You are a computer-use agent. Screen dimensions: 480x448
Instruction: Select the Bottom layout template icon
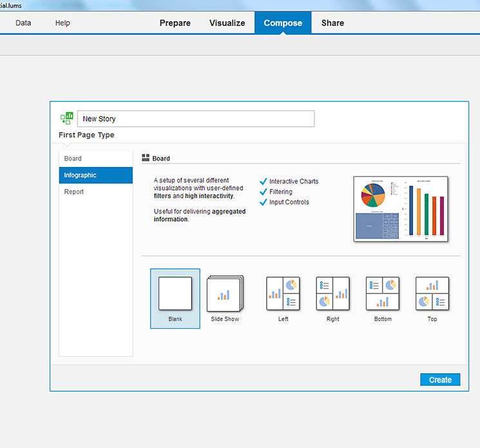[x=382, y=294]
